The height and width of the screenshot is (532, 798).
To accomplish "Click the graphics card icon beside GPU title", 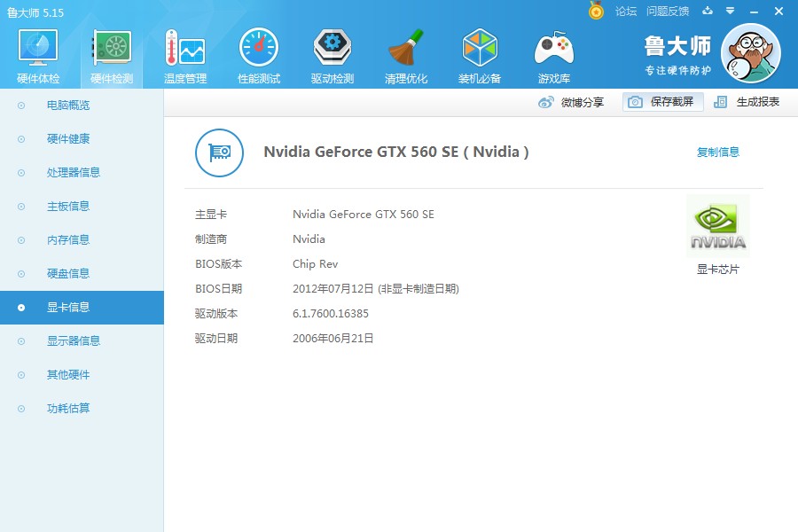I will (x=219, y=153).
